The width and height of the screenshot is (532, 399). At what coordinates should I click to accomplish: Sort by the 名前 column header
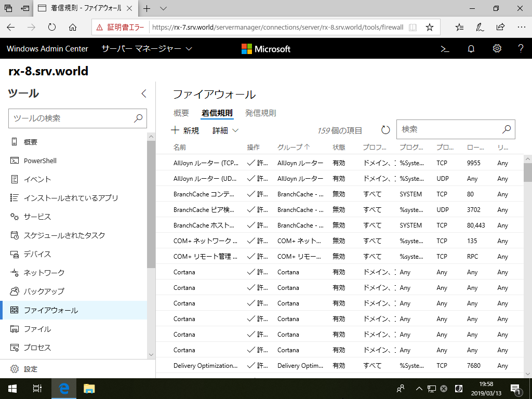click(x=180, y=147)
